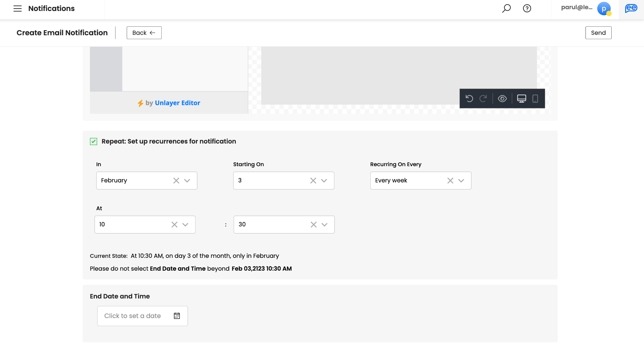Preview the email with eye icon
Viewport: 644px width, 348px height.
tap(502, 99)
